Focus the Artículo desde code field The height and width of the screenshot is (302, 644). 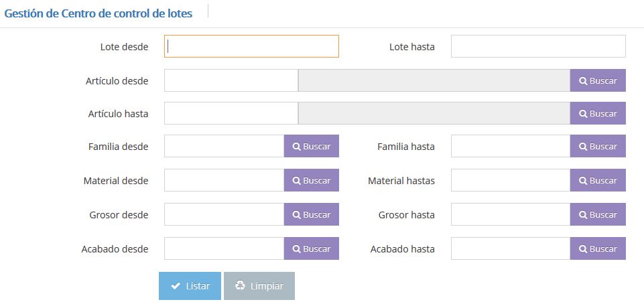click(231, 80)
